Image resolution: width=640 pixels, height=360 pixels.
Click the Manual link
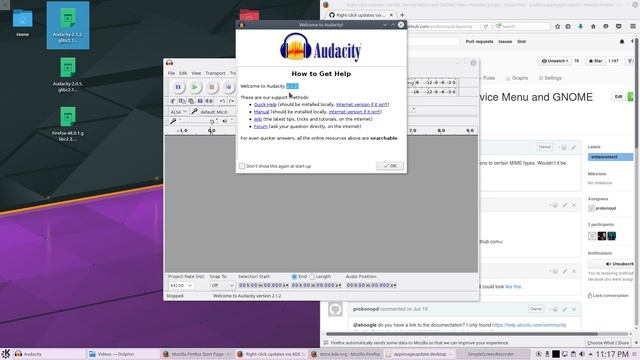click(x=261, y=112)
